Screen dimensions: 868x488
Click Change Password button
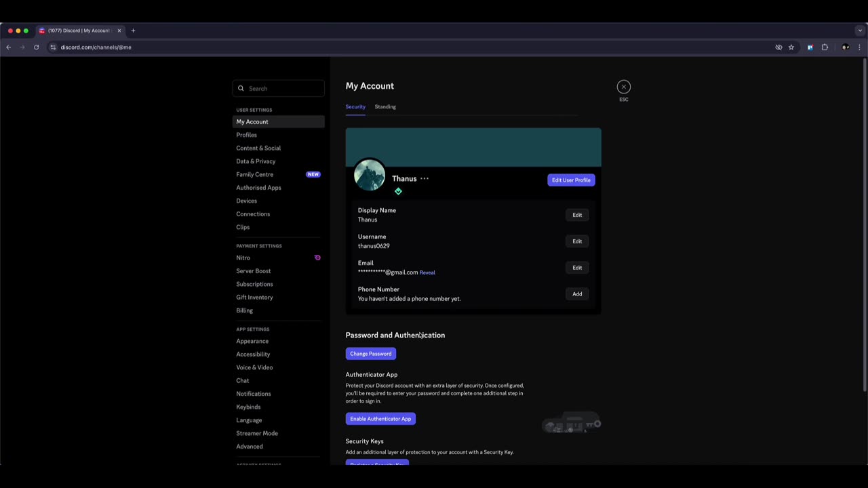pos(371,354)
